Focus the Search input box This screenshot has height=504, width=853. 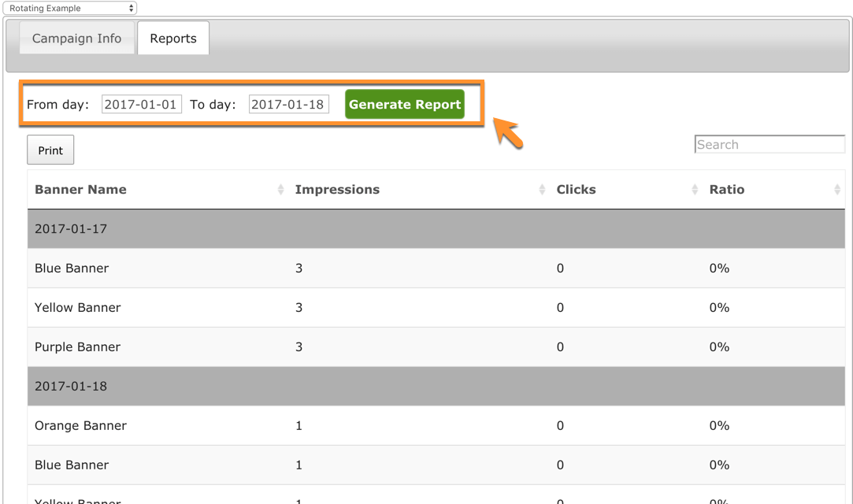(x=769, y=145)
